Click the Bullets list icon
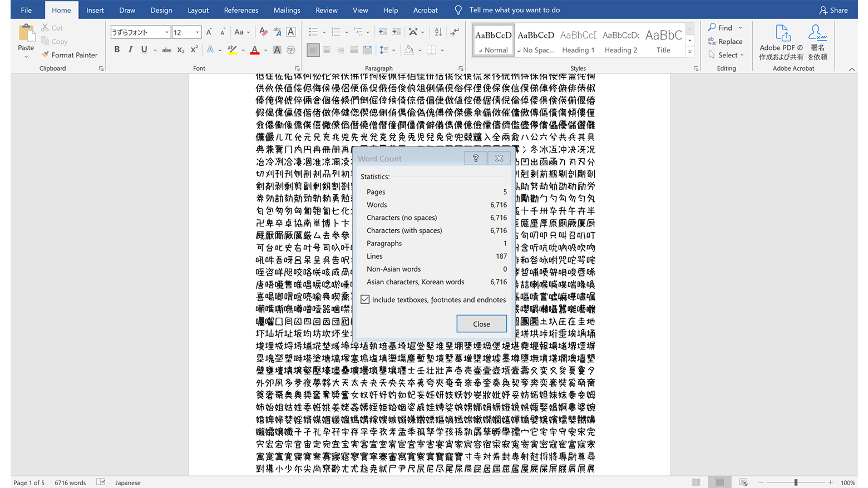The width and height of the screenshot is (868, 488). pyautogui.click(x=313, y=32)
